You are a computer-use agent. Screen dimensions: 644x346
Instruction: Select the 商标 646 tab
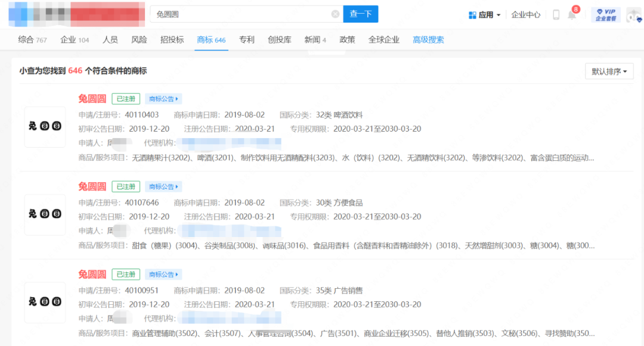click(211, 40)
